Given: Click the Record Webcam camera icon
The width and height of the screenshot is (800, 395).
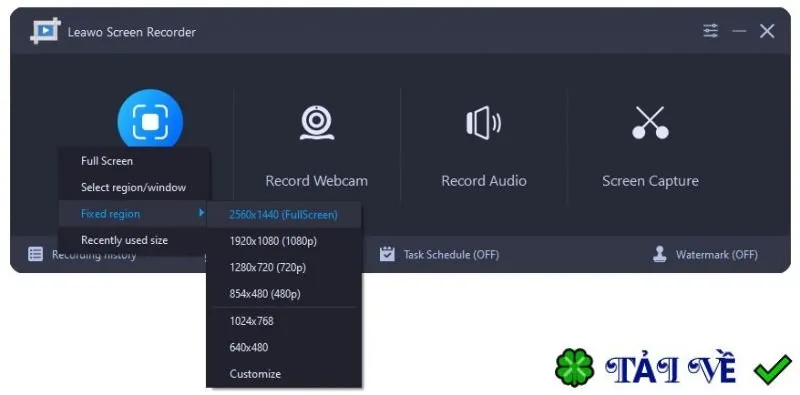Looking at the screenshot, I should 317,122.
